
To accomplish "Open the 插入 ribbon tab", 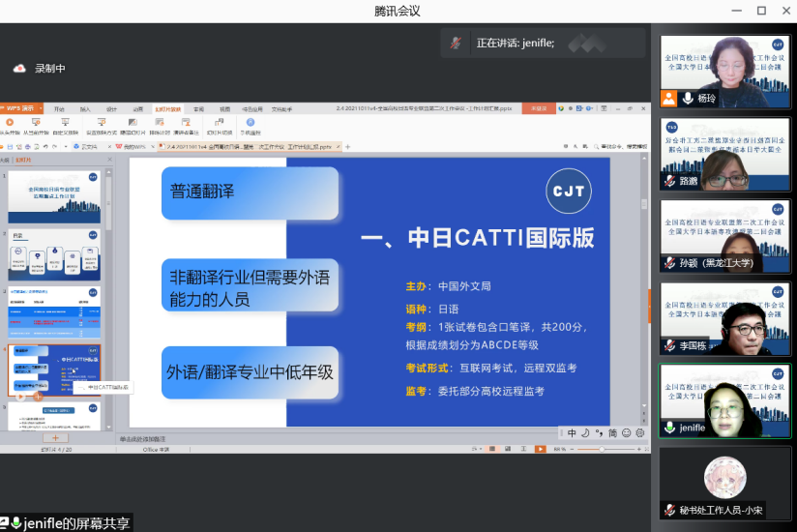I will (85, 109).
